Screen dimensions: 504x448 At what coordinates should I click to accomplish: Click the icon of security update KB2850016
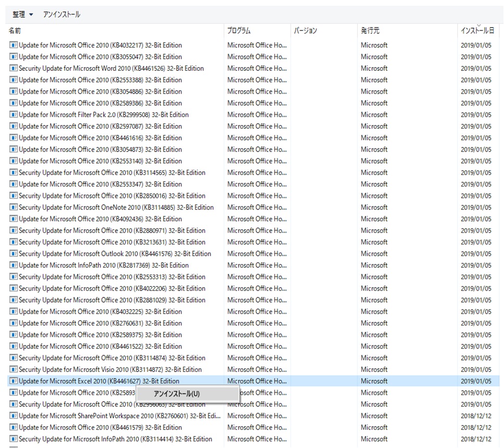[14, 195]
